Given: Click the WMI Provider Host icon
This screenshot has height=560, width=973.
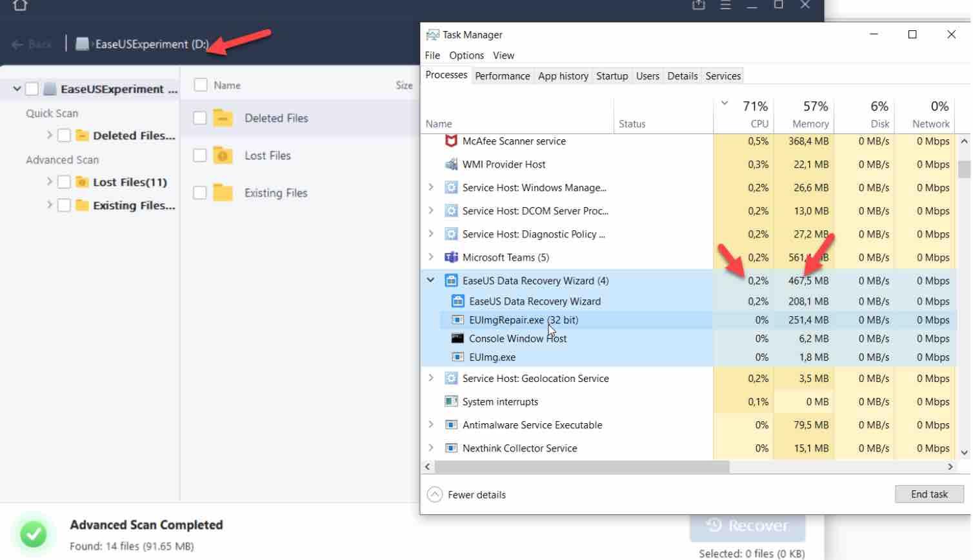Looking at the screenshot, I should (451, 165).
